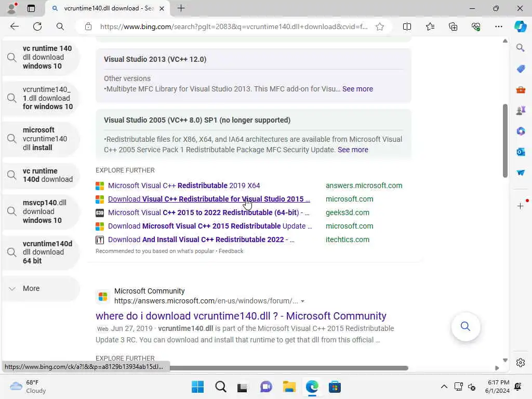This screenshot has height=399, width=532.
Task: Open Browser essentials heart icon
Action: tap(476, 26)
